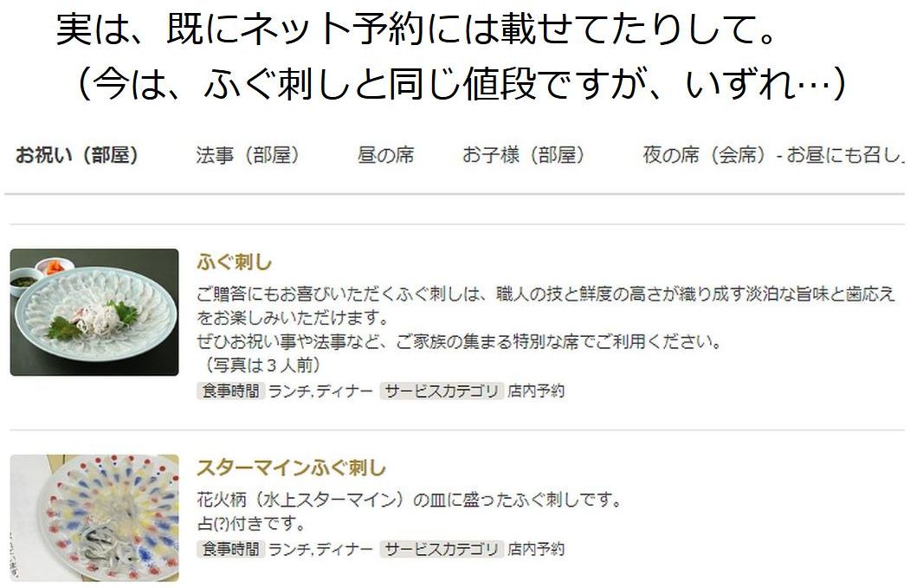Screen dimensions: 910x588
Task: Open the 昼の席 tab
Action: point(385,156)
